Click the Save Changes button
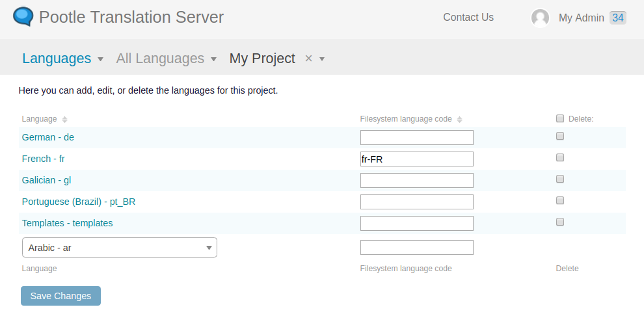This screenshot has width=644, height=318. 60,296
